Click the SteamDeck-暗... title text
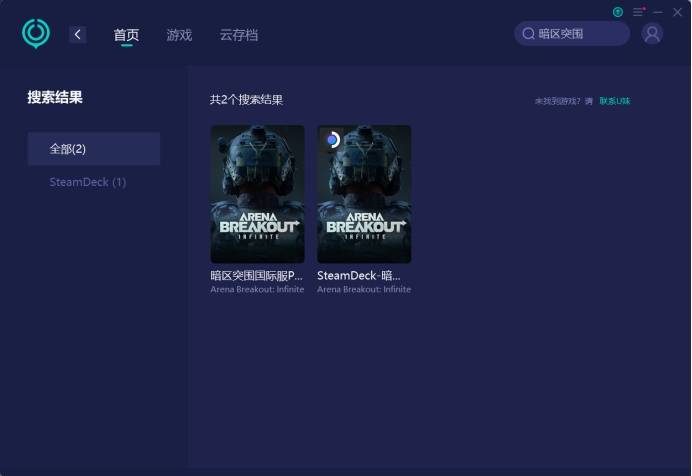Image resolution: width=692 pixels, height=476 pixels. pyautogui.click(x=359, y=275)
